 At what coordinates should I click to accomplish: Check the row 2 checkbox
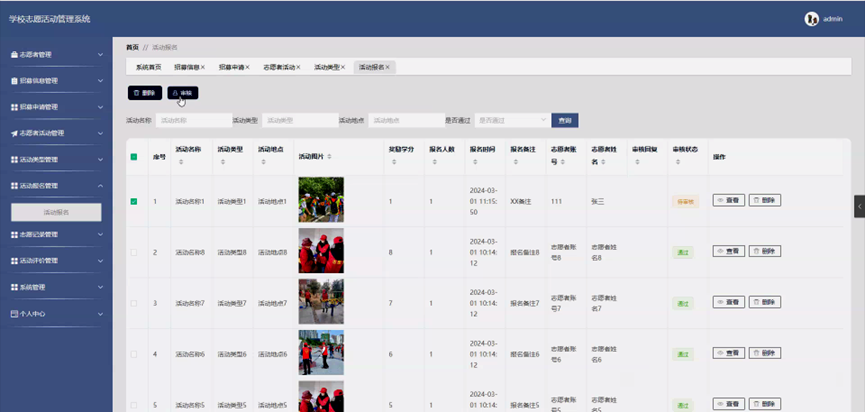(134, 252)
